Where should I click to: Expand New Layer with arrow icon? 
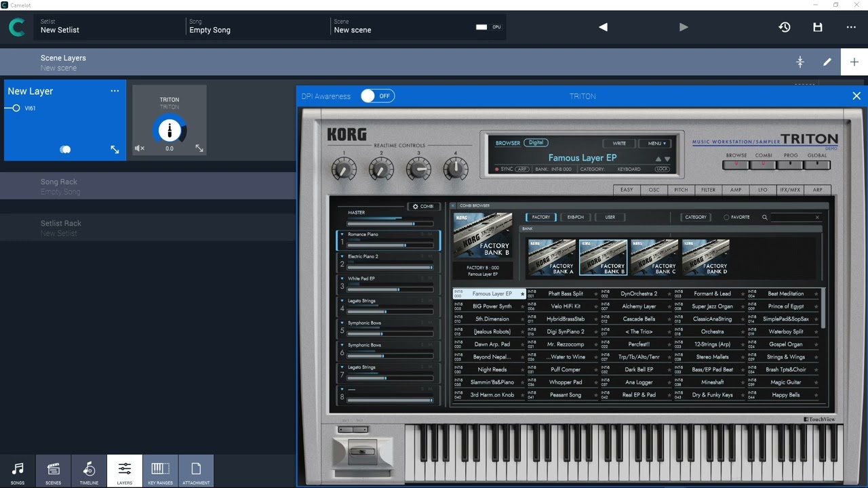115,149
